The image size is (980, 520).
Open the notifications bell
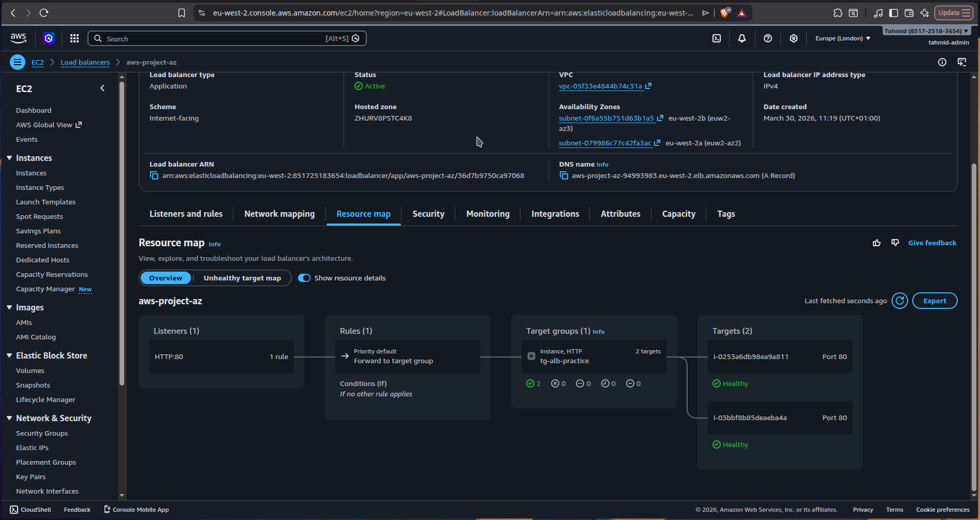click(742, 38)
